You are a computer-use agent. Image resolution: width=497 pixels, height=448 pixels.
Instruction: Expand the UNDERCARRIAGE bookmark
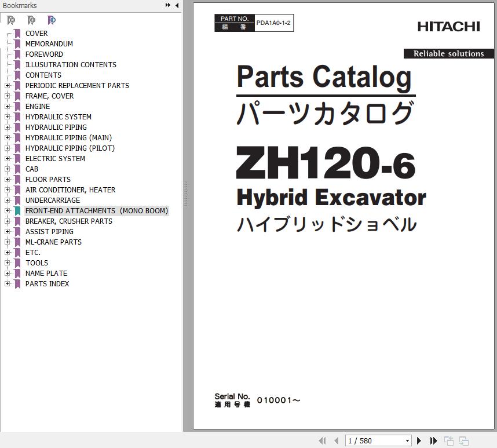click(7, 201)
